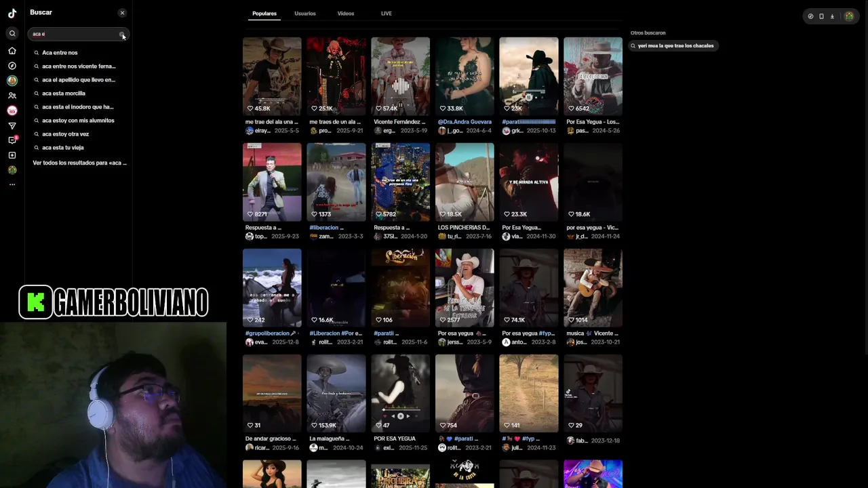The height and width of the screenshot is (488, 868).
Task: Open video thumbnail with 6542 likes
Action: coord(593,76)
